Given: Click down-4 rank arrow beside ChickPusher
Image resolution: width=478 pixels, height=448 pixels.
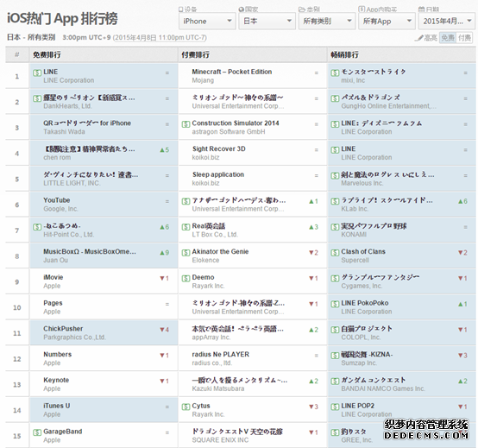Looking at the screenshot, I should click(164, 330).
